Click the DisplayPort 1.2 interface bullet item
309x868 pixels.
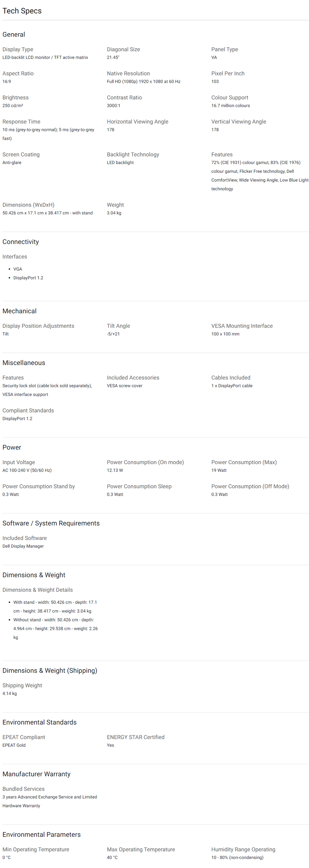pyautogui.click(x=28, y=278)
